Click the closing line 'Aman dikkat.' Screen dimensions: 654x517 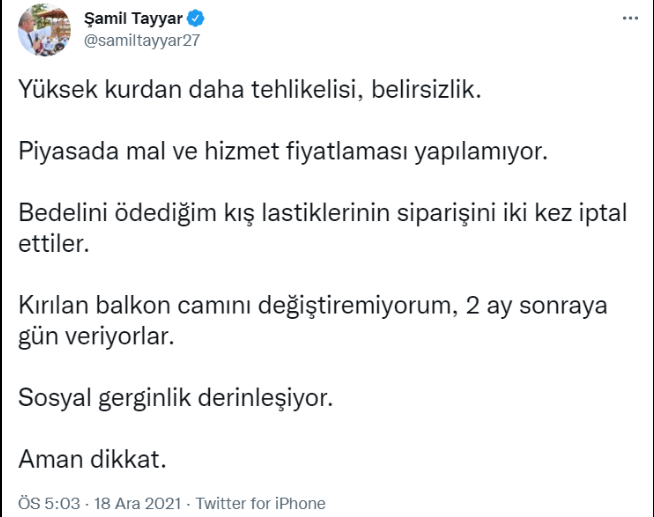click(91, 462)
